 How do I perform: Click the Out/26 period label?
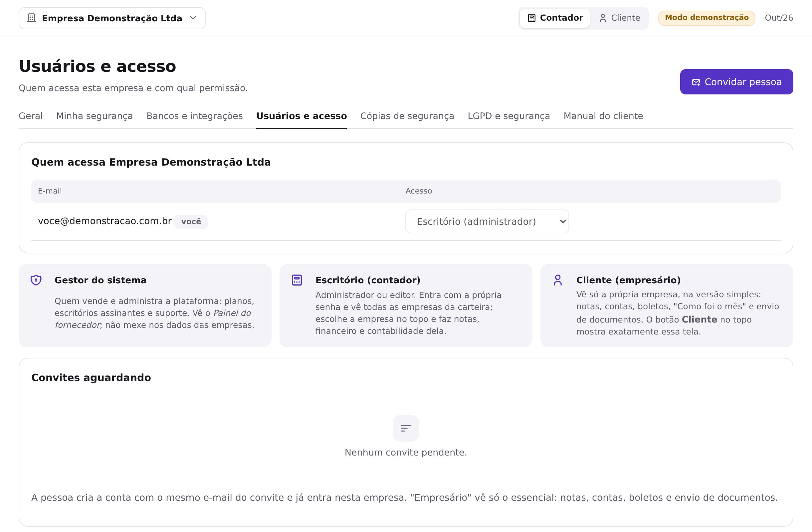pos(779,18)
